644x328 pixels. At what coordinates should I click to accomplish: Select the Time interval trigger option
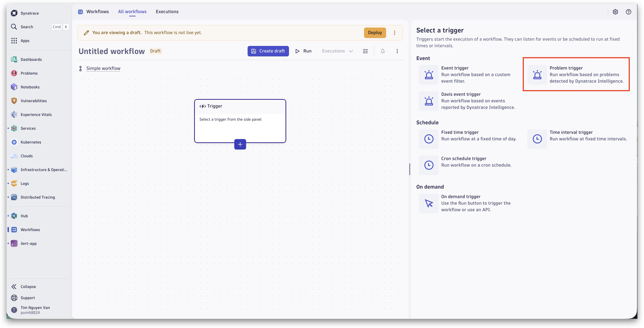tap(578, 139)
